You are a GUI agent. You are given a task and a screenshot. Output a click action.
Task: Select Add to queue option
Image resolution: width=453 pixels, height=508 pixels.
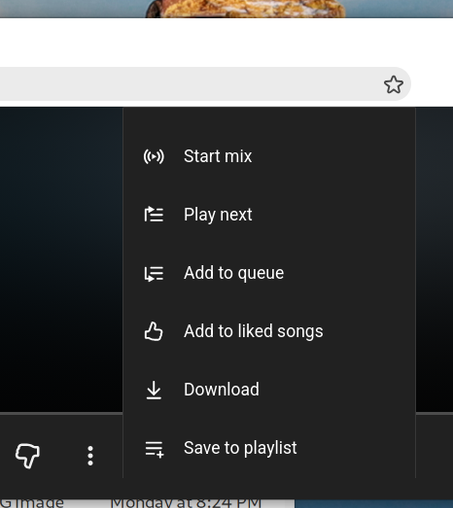[x=269, y=273]
